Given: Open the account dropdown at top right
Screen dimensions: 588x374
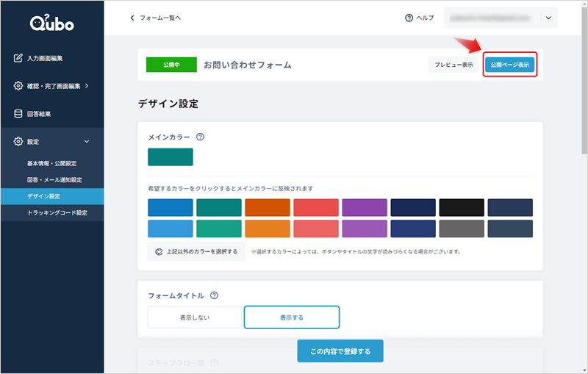Looking at the screenshot, I should (548, 18).
